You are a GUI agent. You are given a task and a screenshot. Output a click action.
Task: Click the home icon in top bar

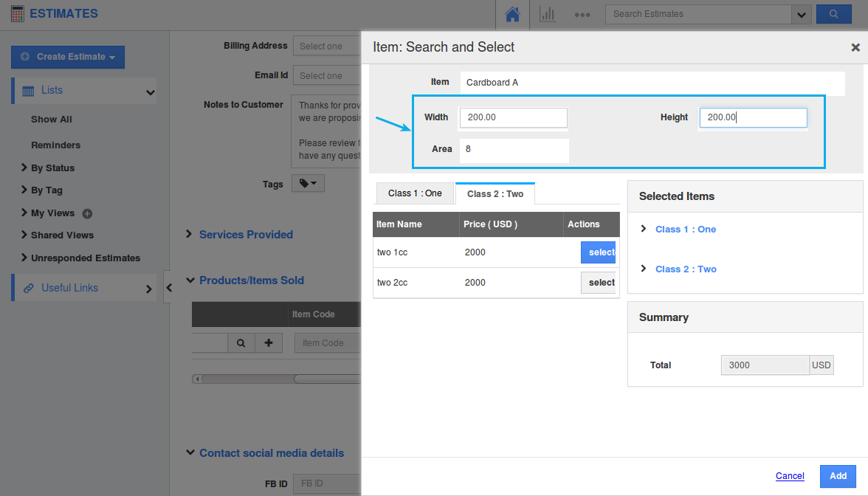pos(514,14)
